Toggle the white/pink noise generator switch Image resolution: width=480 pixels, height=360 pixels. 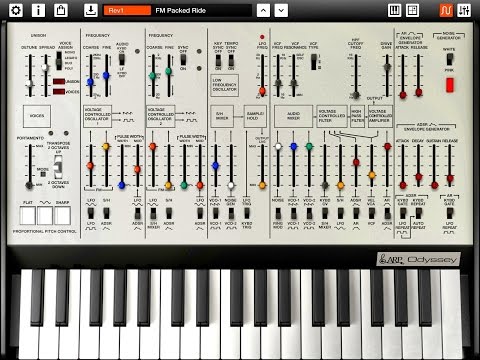449,60
